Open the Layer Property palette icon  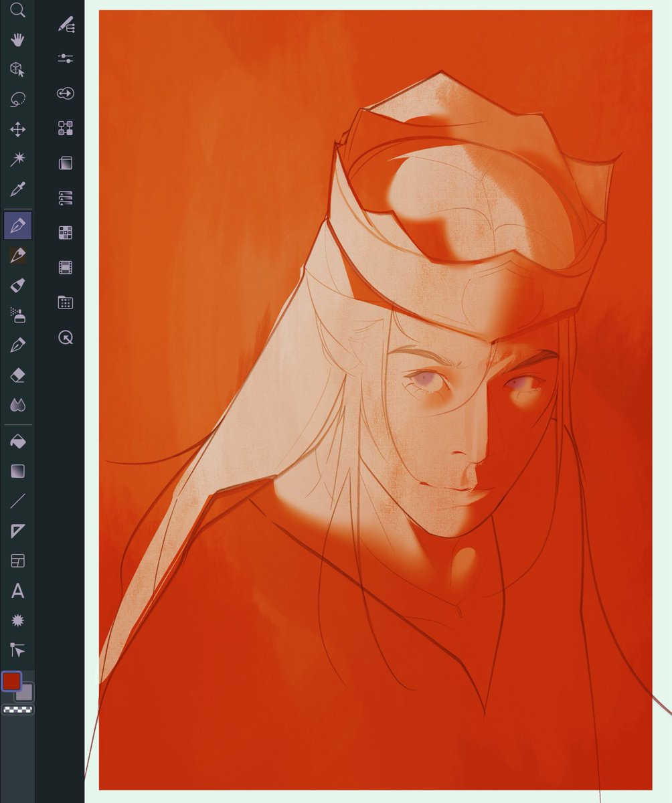pyautogui.click(x=66, y=163)
